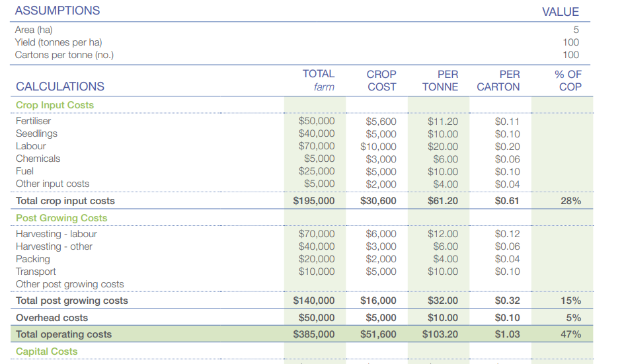Image resolution: width=624 pixels, height=364 pixels.
Task: Select Chemicals crop cost $3,000
Action: pos(381,159)
